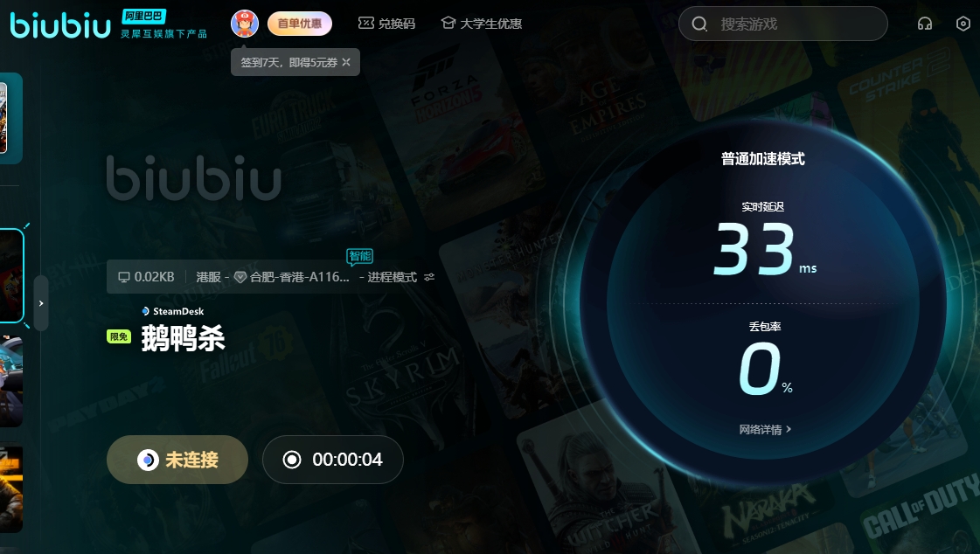This screenshot has height=554, width=980.
Task: Click the 阿里巴巴 badge in header
Action: (x=143, y=17)
